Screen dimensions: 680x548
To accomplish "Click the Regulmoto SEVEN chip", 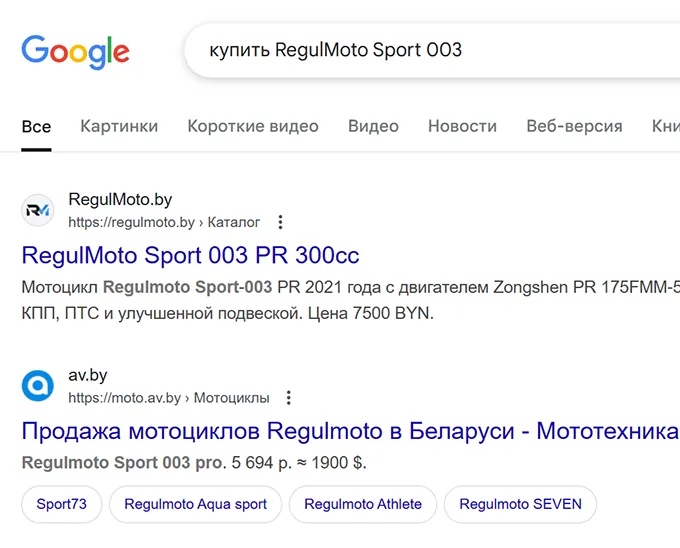I will tap(520, 504).
